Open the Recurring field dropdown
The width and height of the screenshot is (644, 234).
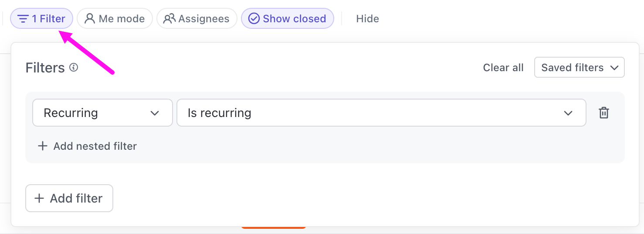pyautogui.click(x=102, y=113)
